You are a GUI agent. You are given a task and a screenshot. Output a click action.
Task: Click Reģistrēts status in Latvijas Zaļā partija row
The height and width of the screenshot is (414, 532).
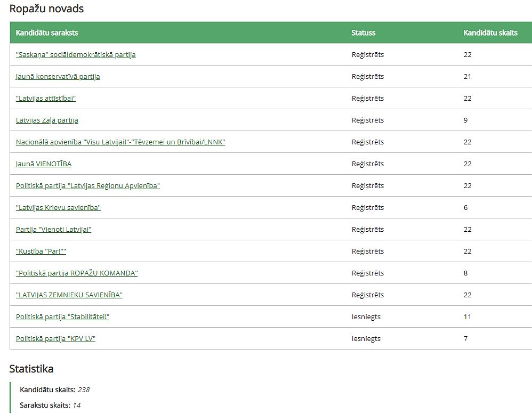click(x=368, y=120)
